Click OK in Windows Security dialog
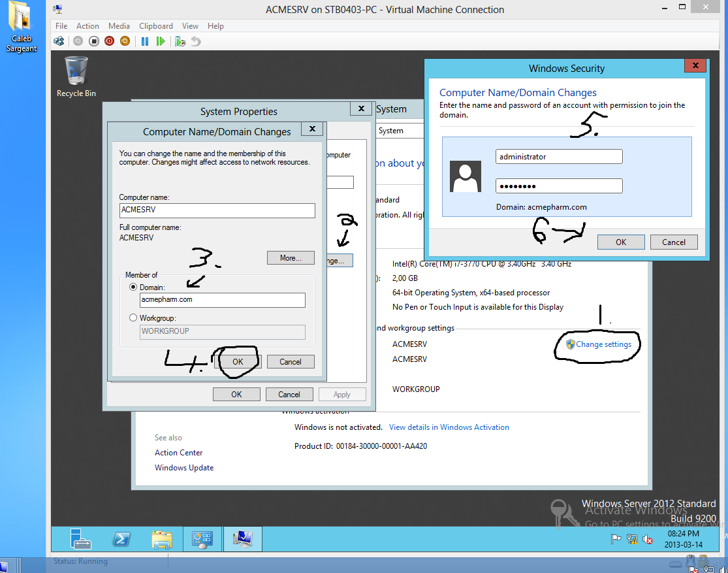Image resolution: width=728 pixels, height=573 pixels. [621, 242]
